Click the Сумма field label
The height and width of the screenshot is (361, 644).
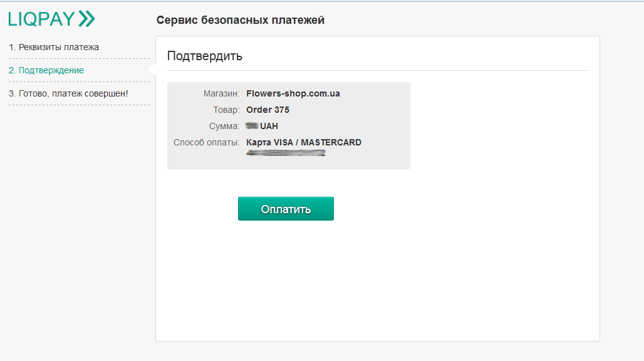pyautogui.click(x=224, y=126)
